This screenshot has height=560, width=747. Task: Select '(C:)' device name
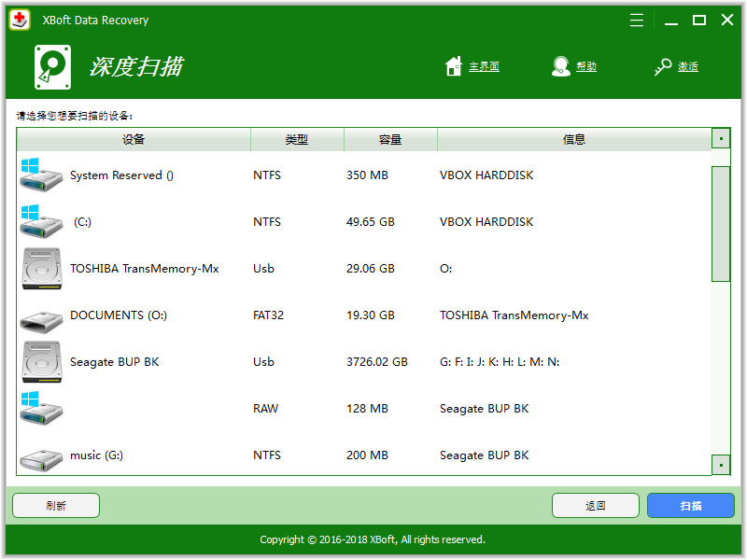[82, 222]
